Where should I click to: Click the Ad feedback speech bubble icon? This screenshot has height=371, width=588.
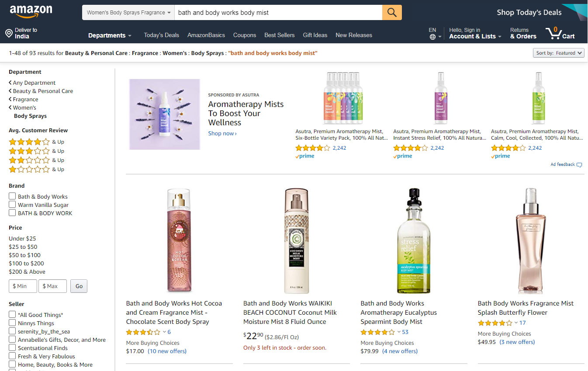579,165
